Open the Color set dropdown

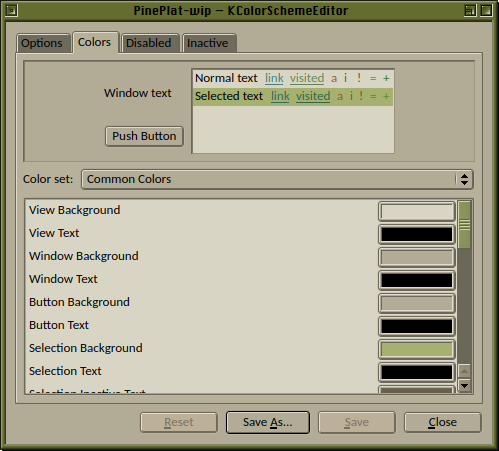point(277,179)
